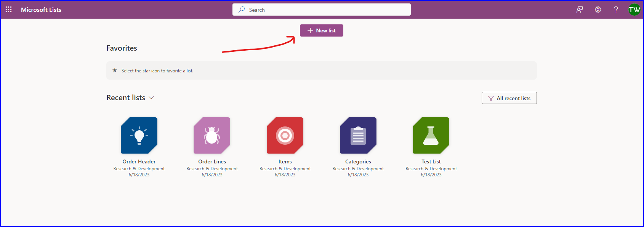Image resolution: width=644 pixels, height=227 pixels.
Task: Open the Test List name label
Action: pyautogui.click(x=431, y=161)
